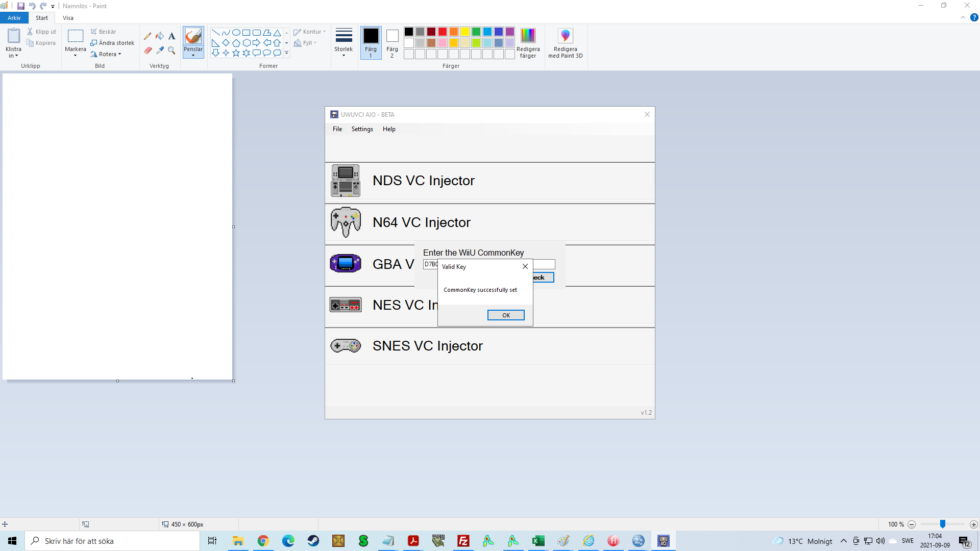Click the zoom out minus button
Image resolution: width=980 pixels, height=551 pixels.
(x=912, y=524)
